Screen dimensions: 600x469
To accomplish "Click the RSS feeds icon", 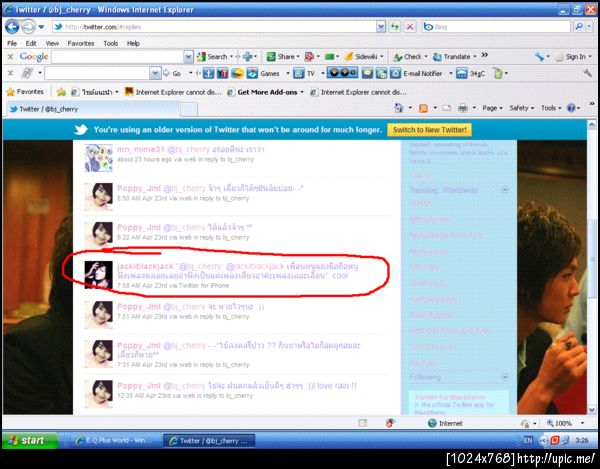I will 423,108.
